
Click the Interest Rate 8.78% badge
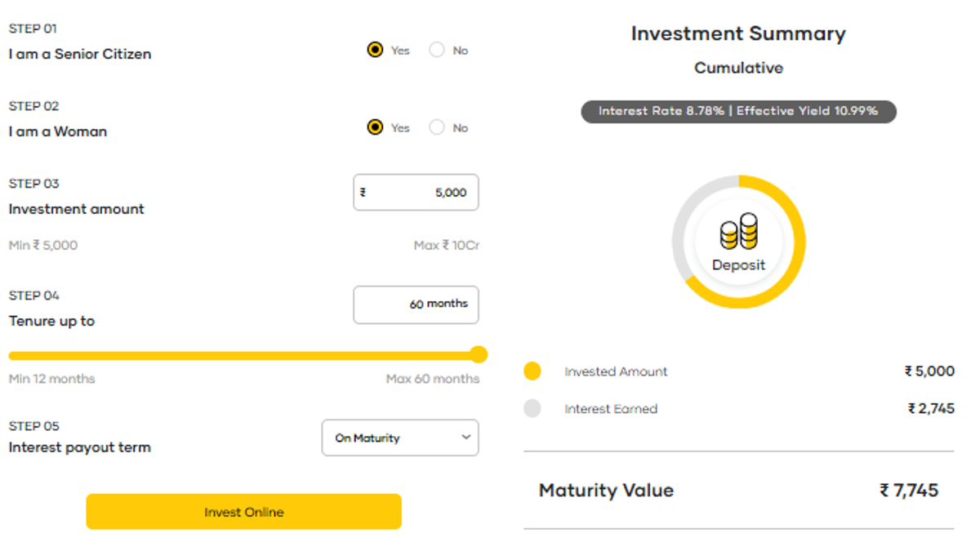pyautogui.click(x=738, y=111)
